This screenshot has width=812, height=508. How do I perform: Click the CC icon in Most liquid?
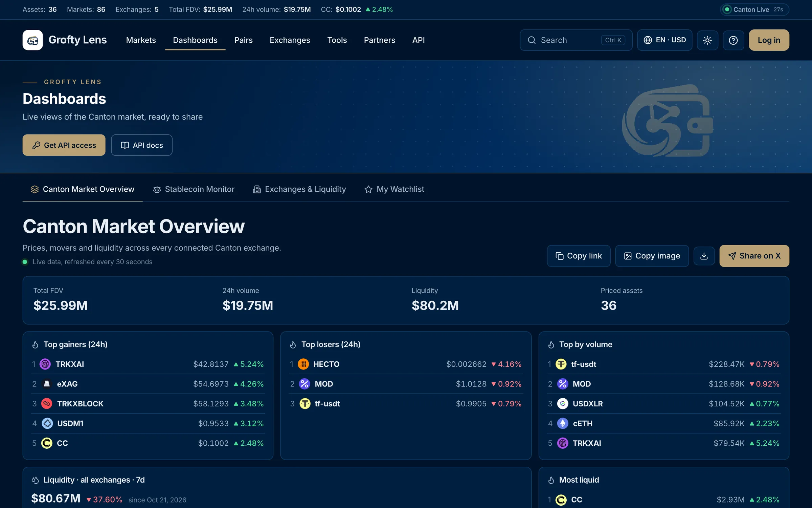tap(561, 500)
